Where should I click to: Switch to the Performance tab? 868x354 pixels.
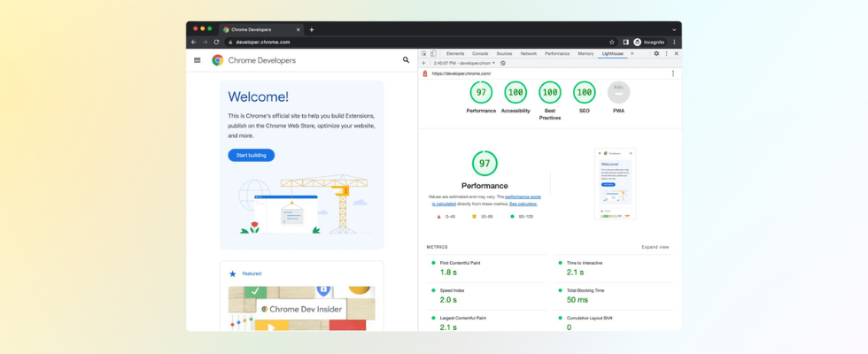(x=557, y=54)
